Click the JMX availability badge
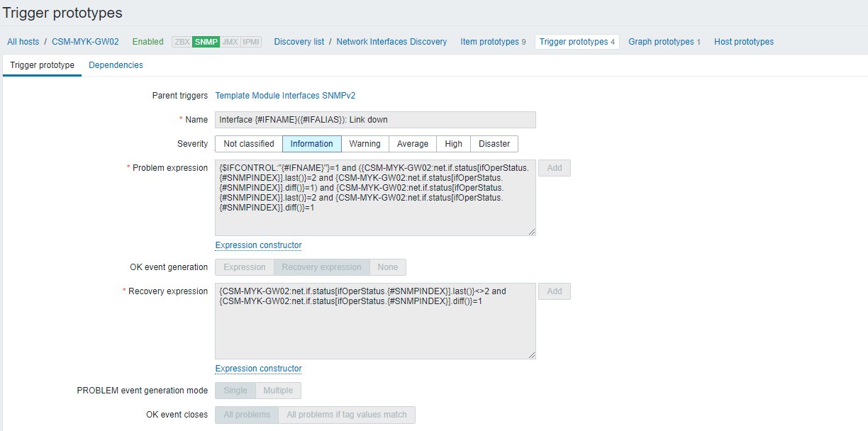The width and height of the screenshot is (868, 431). [x=230, y=42]
